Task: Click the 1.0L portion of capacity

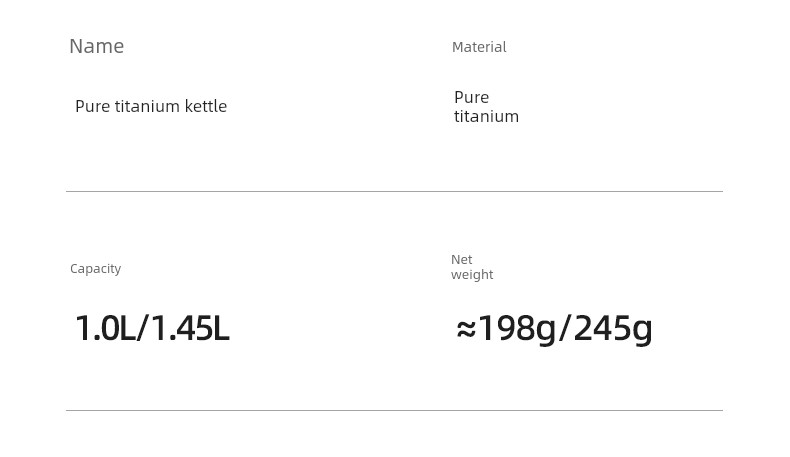Action: pyautogui.click(x=106, y=329)
